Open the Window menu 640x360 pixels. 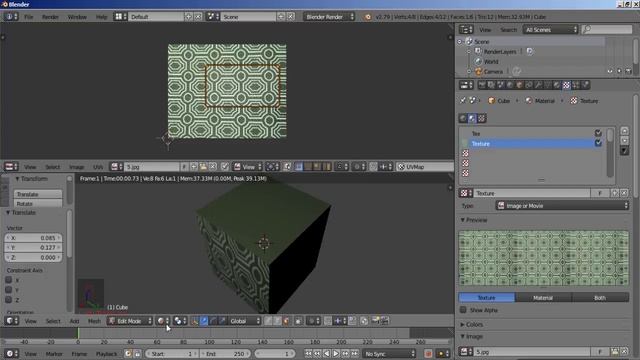coord(77,17)
